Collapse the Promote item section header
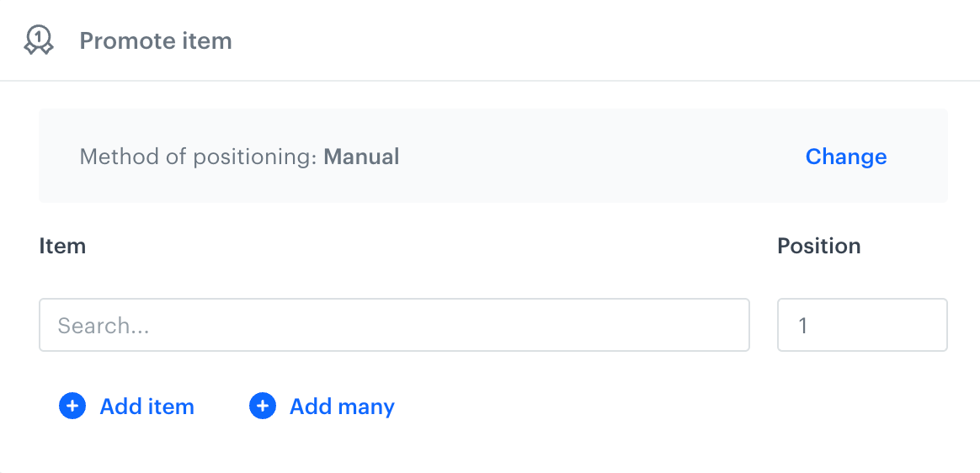Viewport: 980px width, 473px height. click(x=490, y=40)
